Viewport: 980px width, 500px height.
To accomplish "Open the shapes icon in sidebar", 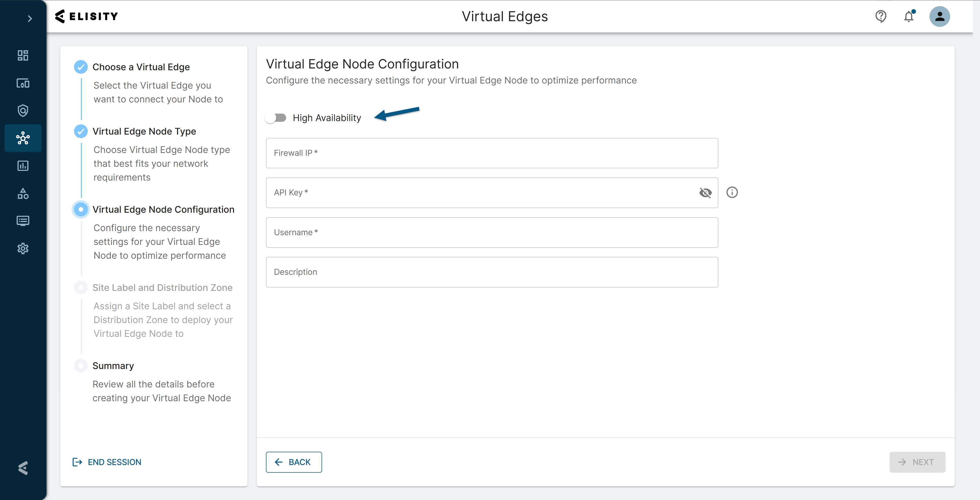I will pos(23,194).
